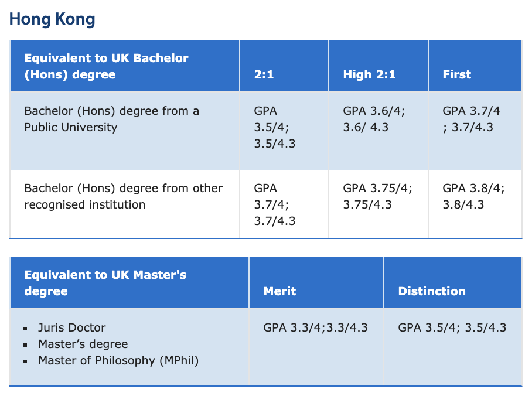The width and height of the screenshot is (532, 396).
Task: Click the GPA 3.6/4; 3.6/4.3 cell
Action: (374, 119)
